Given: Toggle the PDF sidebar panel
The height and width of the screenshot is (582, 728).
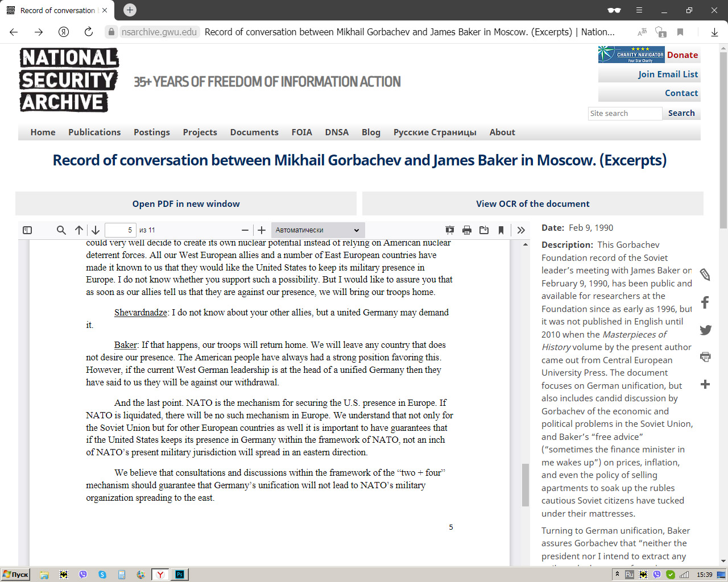Looking at the screenshot, I should [x=27, y=230].
